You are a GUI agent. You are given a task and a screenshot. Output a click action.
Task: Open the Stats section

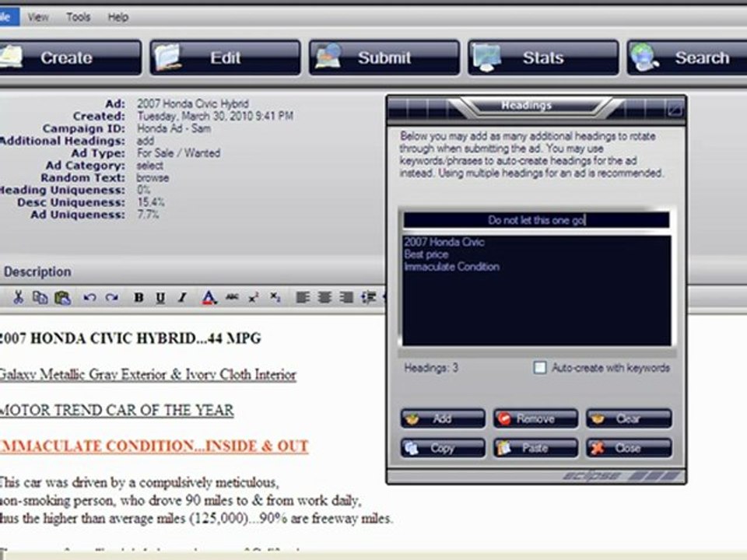543,58
